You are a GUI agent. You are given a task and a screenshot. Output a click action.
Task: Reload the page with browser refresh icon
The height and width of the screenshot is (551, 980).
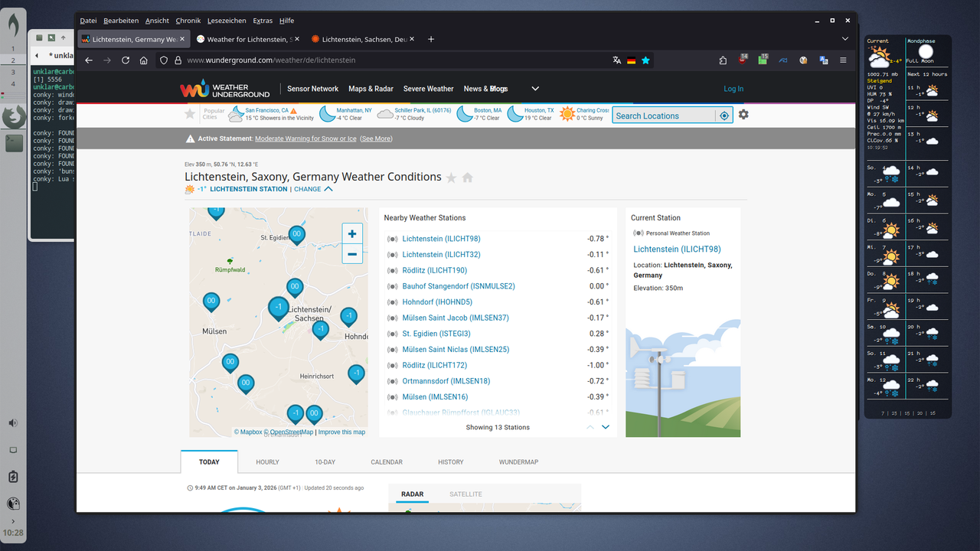click(126, 60)
